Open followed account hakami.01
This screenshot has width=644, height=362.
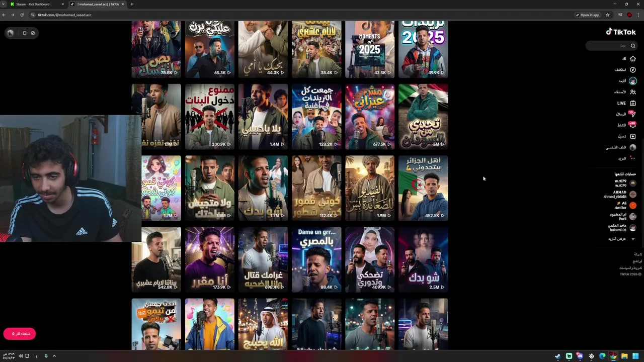[x=622, y=227]
